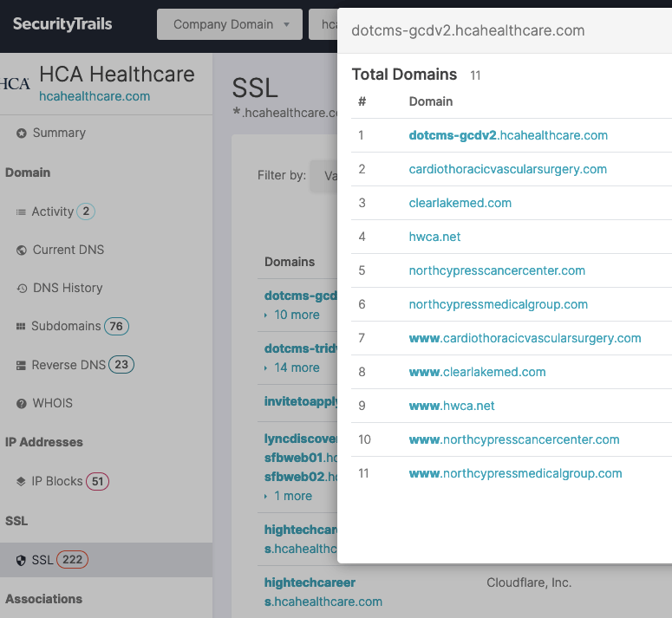This screenshot has width=672, height=618.
Task: Open the Summary menu item
Action: pyautogui.click(x=59, y=133)
